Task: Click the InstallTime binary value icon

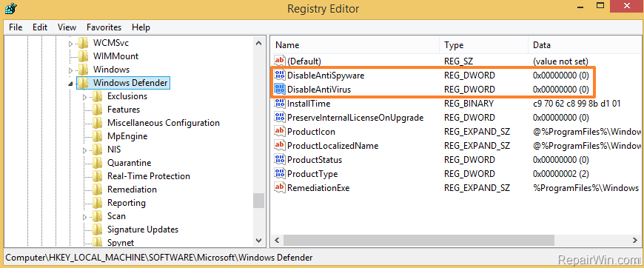Action: (280, 103)
